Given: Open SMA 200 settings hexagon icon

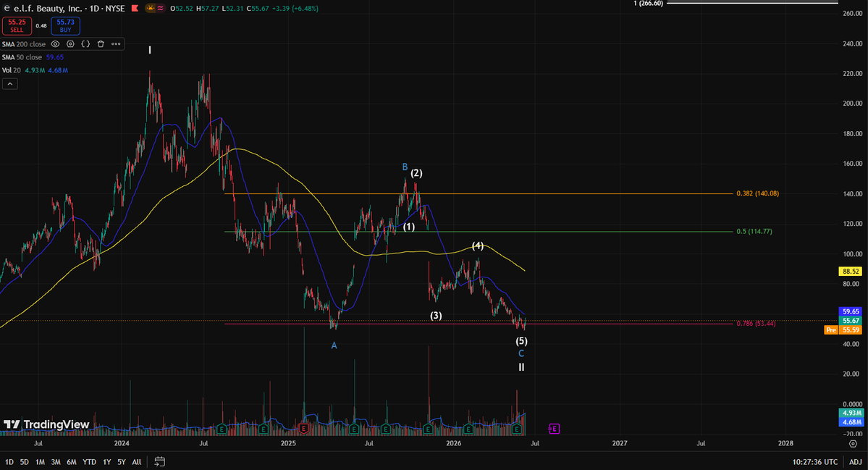Looking at the screenshot, I should pyautogui.click(x=70, y=43).
